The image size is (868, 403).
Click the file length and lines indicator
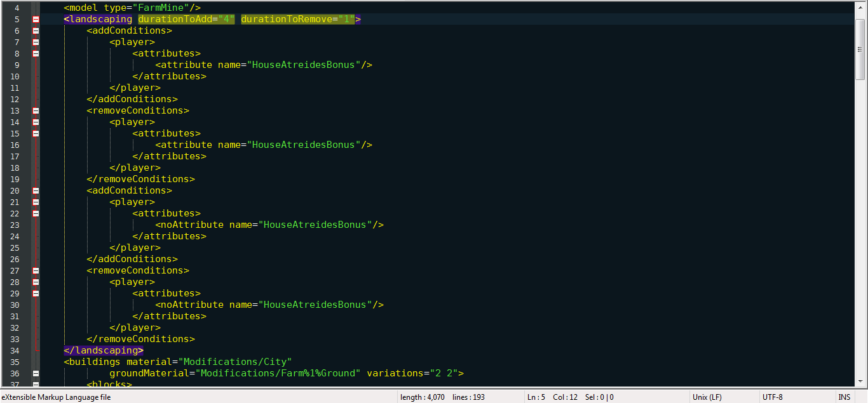coord(442,397)
